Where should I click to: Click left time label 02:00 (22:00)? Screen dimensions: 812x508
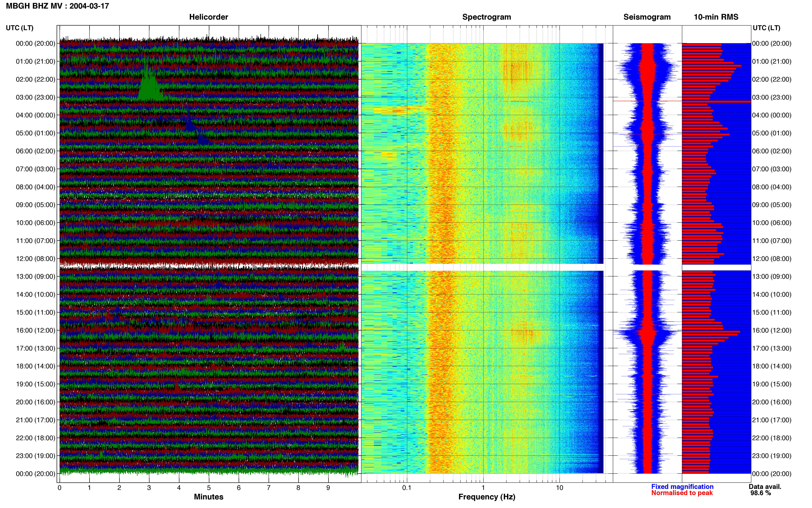pyautogui.click(x=35, y=79)
